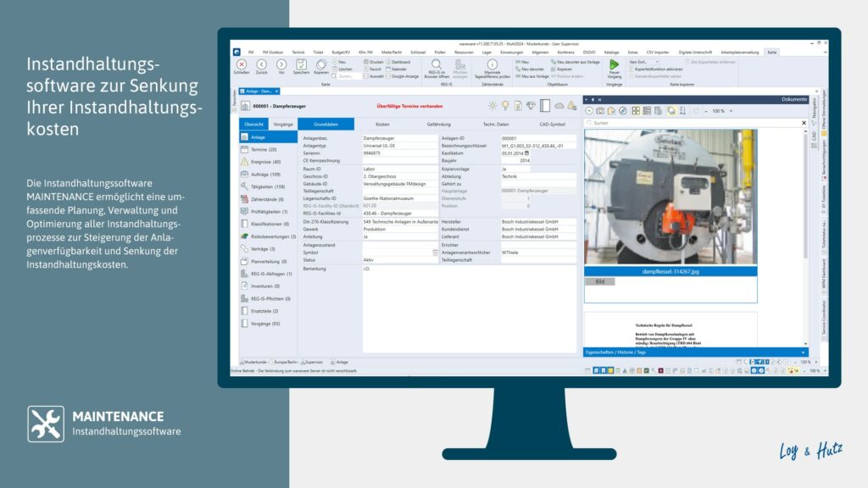Click the Bild button below the image
The height and width of the screenshot is (488, 868).
click(x=600, y=280)
